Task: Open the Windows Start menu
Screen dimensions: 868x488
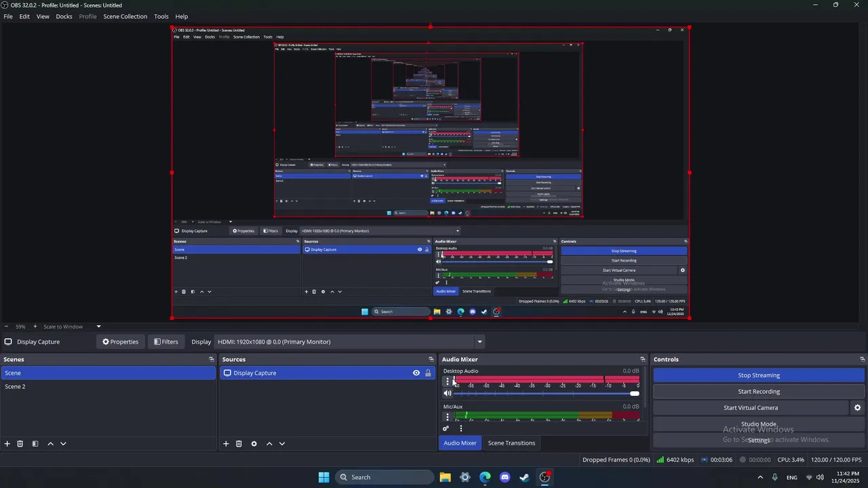Action: point(323,477)
